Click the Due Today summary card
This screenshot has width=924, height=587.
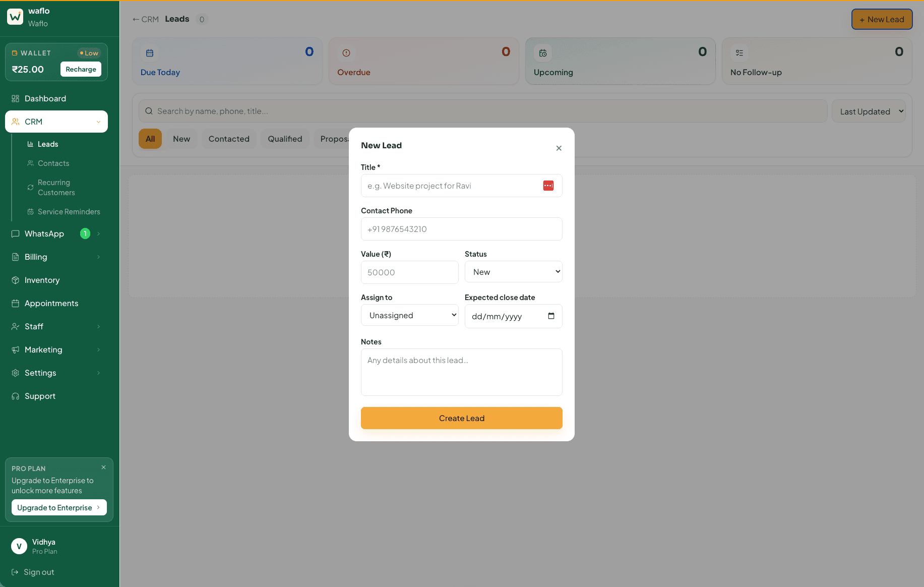pos(227,61)
